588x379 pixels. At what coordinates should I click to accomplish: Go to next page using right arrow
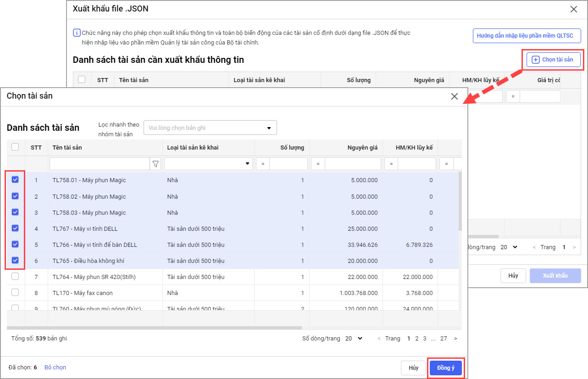click(455, 339)
